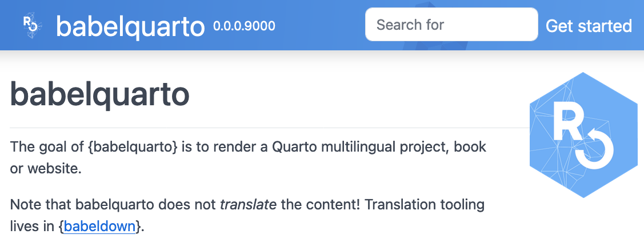Image resolution: width=644 pixels, height=242 pixels.
Task: Open the babelquarto home brand link
Action: (130, 26)
